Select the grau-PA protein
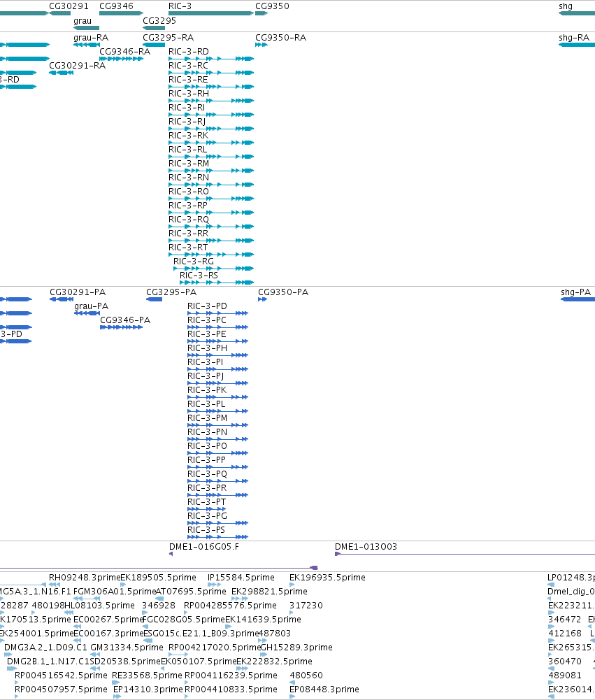Screen dimensions: 595x700 [87, 313]
